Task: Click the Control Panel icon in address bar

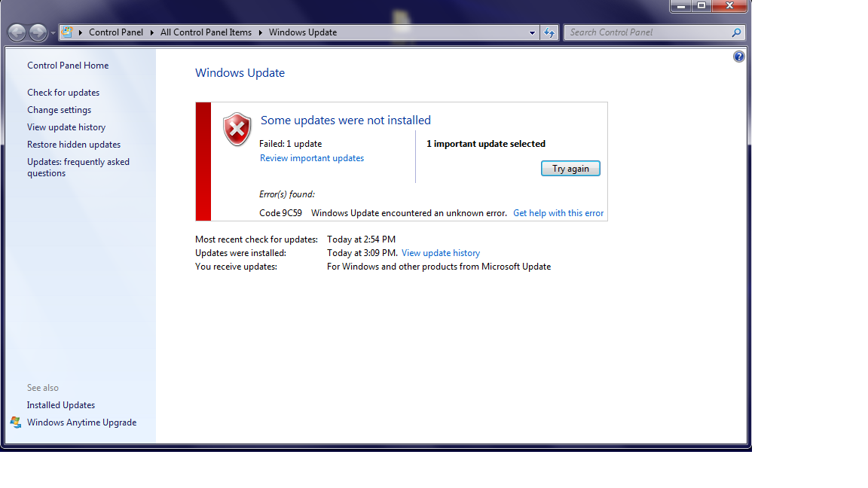Action: tap(67, 32)
